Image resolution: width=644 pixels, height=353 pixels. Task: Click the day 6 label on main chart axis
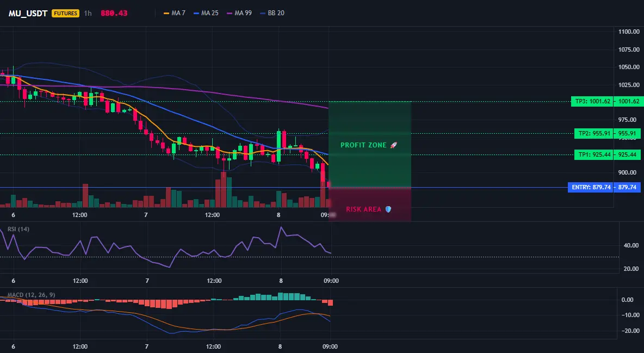[x=13, y=215]
